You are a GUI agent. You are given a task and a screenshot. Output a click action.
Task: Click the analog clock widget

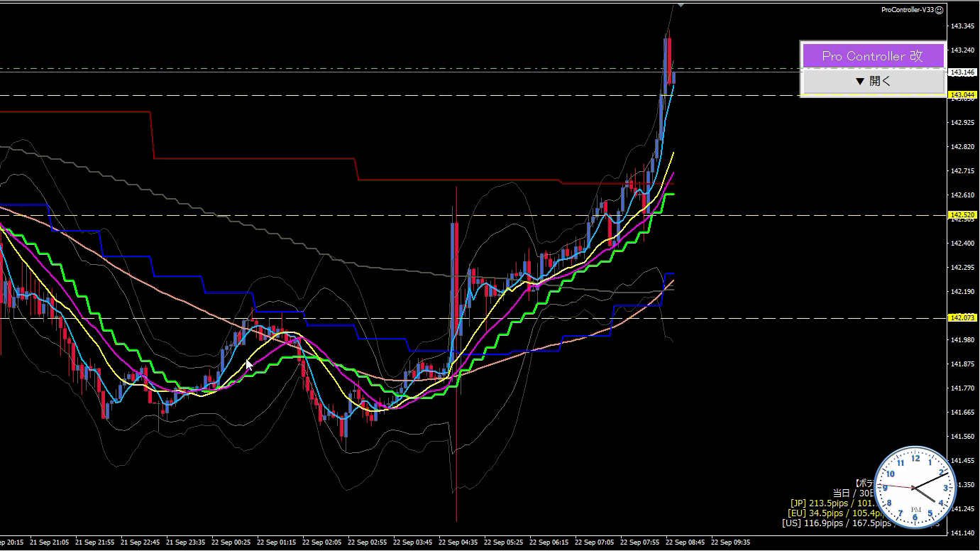915,488
